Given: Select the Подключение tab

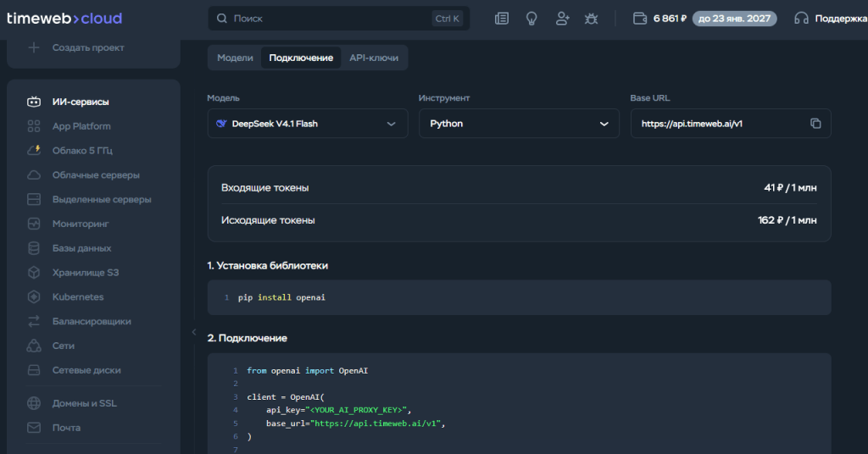Looking at the screenshot, I should point(301,58).
